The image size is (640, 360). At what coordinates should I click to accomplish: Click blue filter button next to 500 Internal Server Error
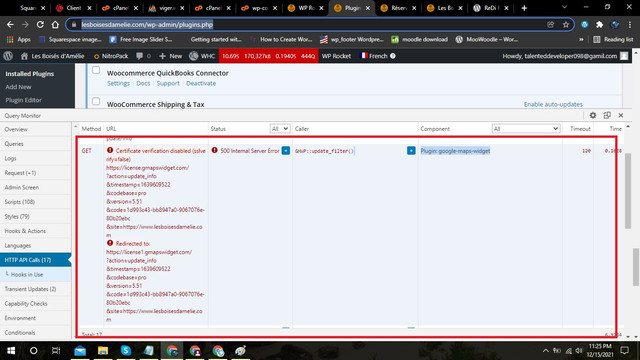tap(286, 151)
